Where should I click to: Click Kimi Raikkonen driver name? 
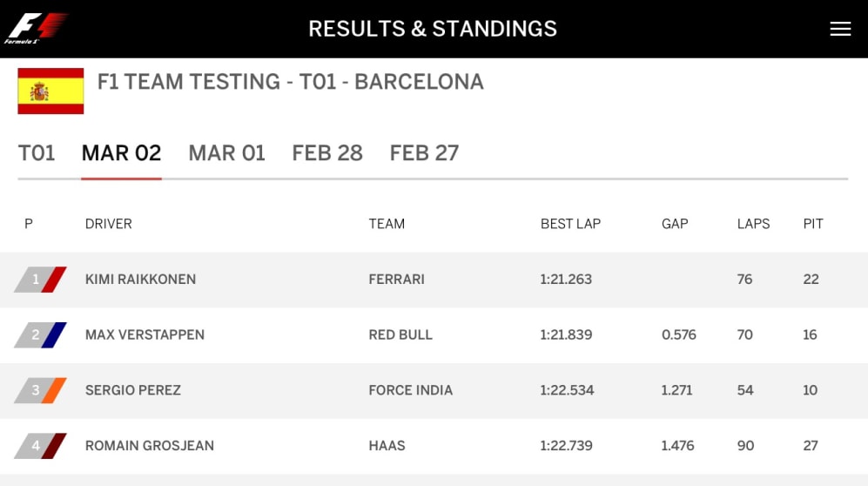pos(140,280)
